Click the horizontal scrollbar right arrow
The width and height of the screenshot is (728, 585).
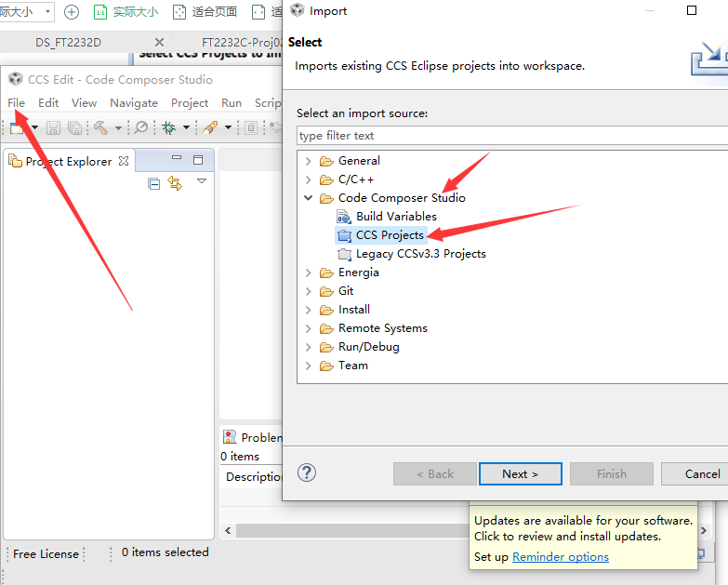[x=704, y=530]
